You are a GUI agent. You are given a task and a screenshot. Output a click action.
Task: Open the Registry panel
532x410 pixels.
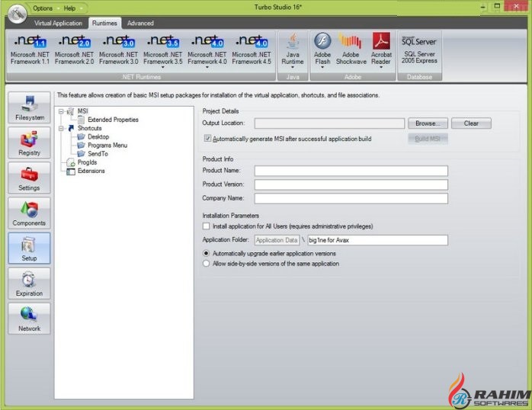point(30,143)
